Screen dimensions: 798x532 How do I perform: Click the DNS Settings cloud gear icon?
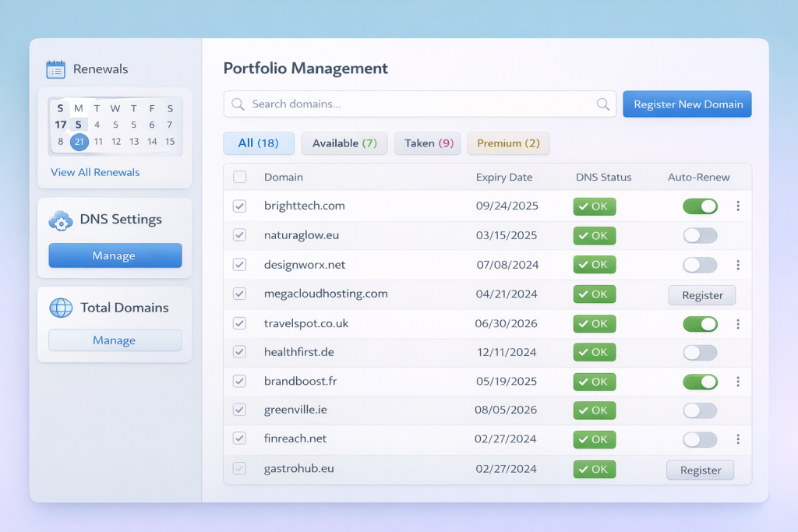click(x=61, y=220)
